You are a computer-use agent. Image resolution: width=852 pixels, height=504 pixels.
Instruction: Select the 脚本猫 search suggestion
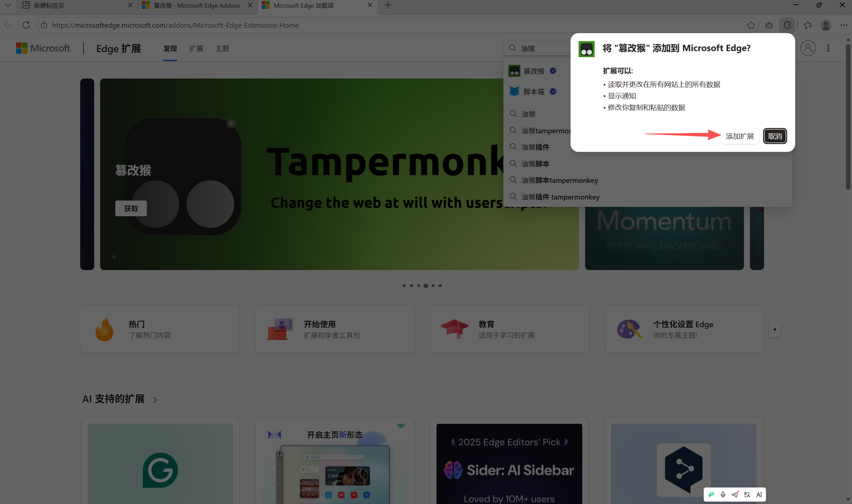tap(537, 92)
